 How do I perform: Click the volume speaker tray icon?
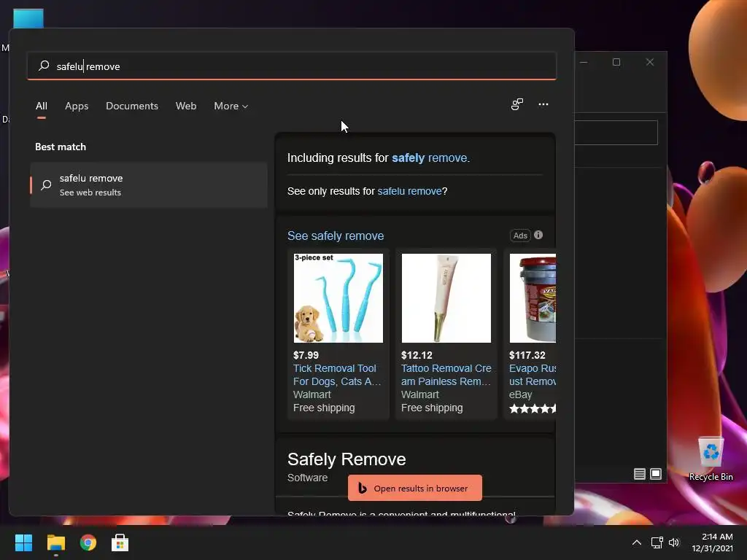coord(673,542)
